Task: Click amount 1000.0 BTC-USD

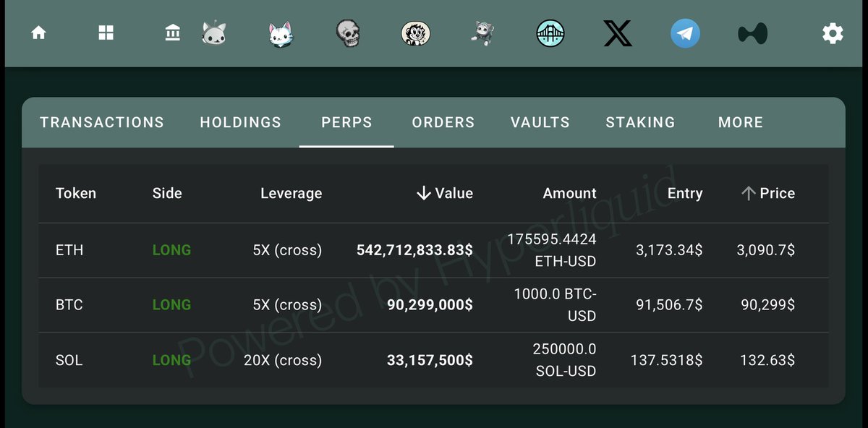Action: pyautogui.click(x=555, y=305)
